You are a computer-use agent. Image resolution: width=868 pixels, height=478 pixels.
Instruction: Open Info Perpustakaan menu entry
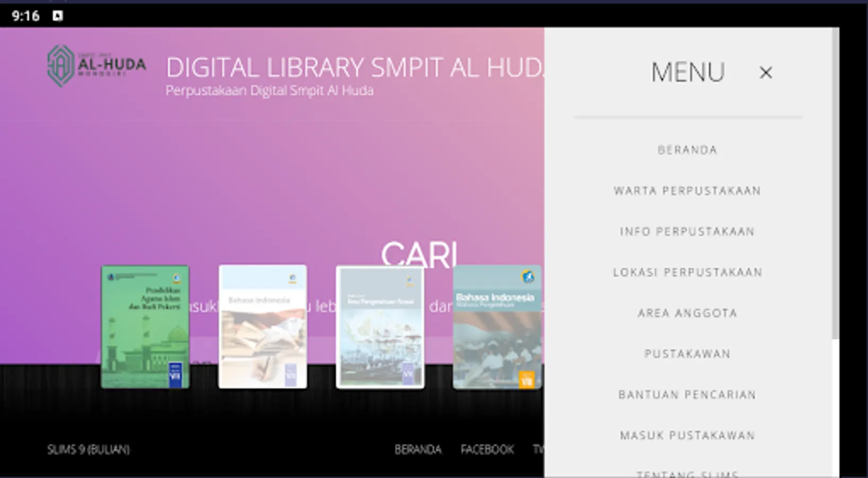coord(687,232)
